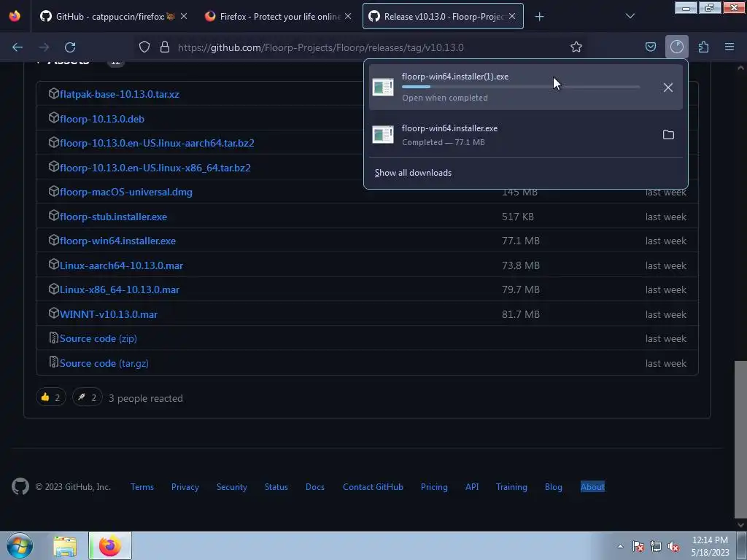Open footer About link
The height and width of the screenshot is (560, 747).
(x=592, y=486)
